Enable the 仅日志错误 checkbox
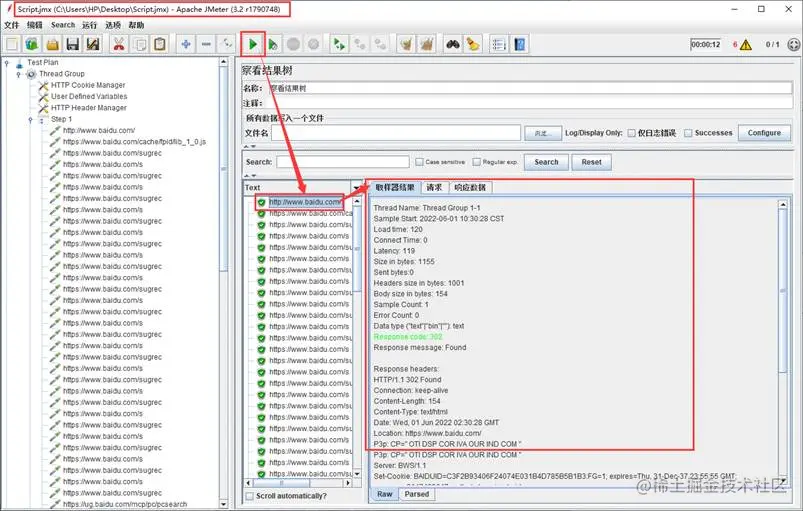This screenshot has height=511, width=803. click(631, 133)
